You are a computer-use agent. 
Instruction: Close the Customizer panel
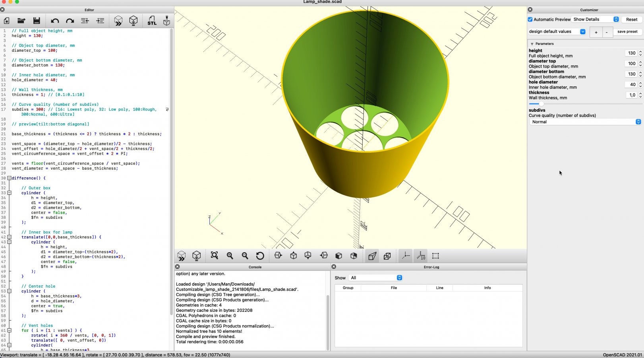pyautogui.click(x=530, y=10)
